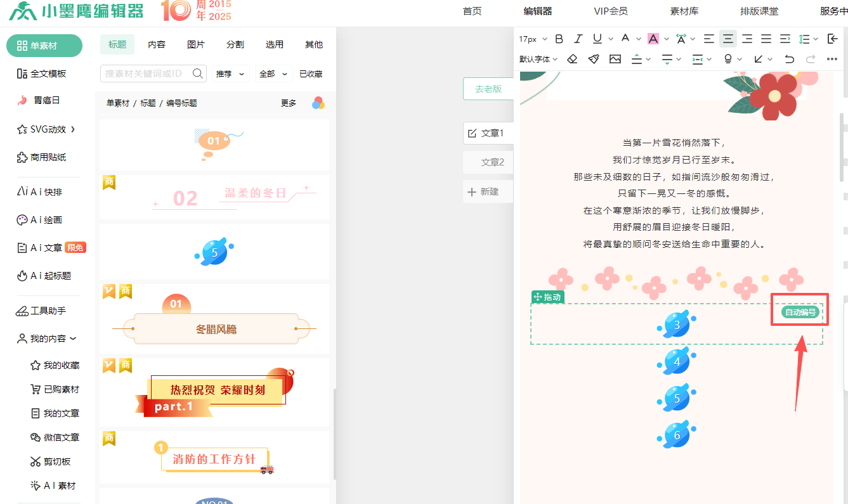
Task: Open the VIP会员 menu item
Action: point(610,11)
